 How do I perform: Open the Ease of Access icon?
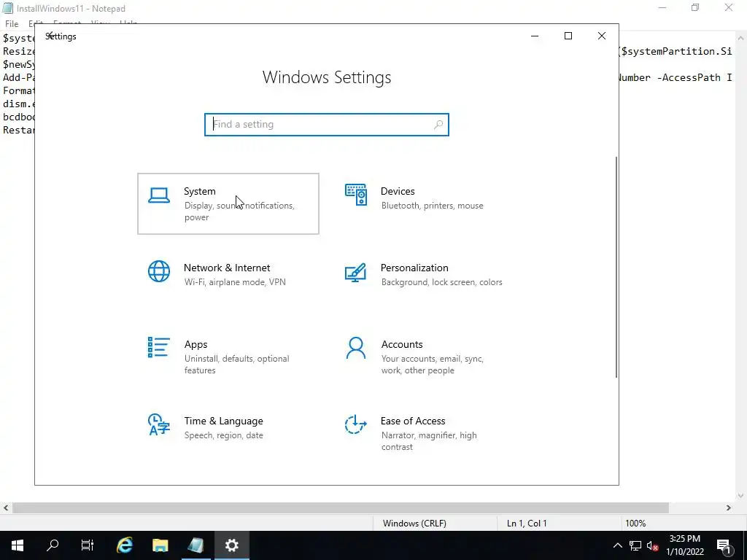pyautogui.click(x=355, y=424)
